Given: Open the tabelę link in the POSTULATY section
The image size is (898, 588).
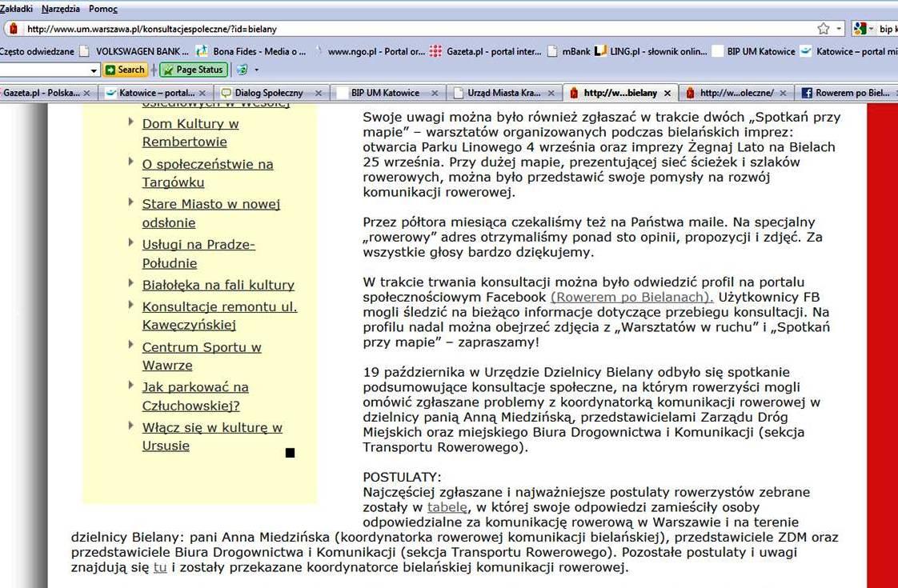Looking at the screenshot, I should click(x=447, y=507).
